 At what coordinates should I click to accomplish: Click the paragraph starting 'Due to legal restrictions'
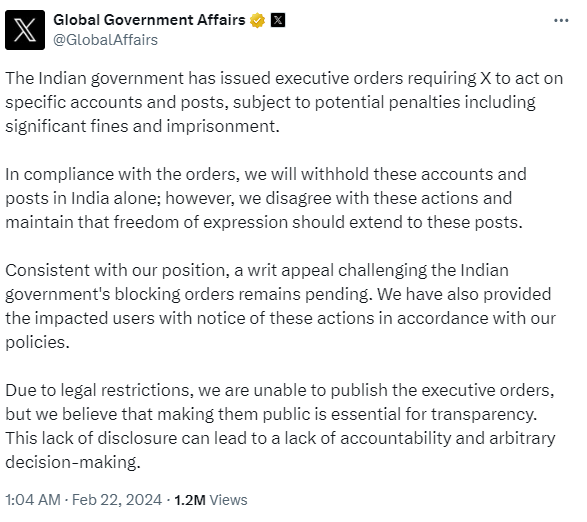(x=280, y=426)
